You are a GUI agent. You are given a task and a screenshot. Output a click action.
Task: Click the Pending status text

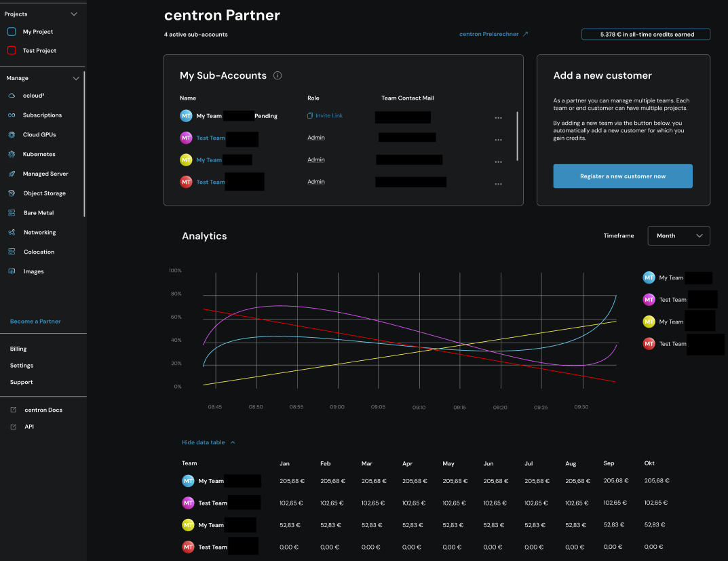266,116
